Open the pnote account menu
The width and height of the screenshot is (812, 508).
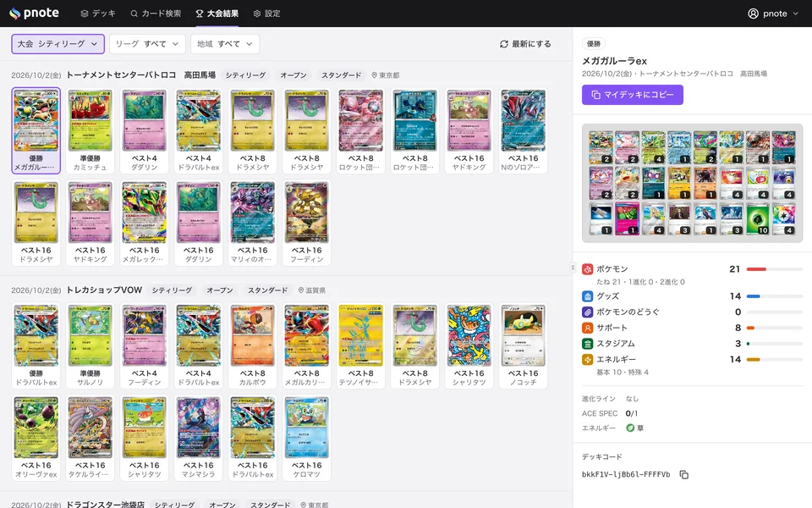point(773,14)
